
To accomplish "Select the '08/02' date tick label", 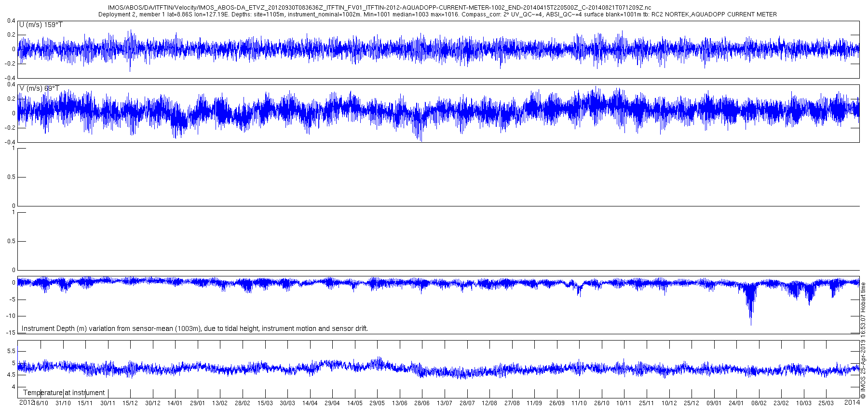I will [x=759, y=403].
